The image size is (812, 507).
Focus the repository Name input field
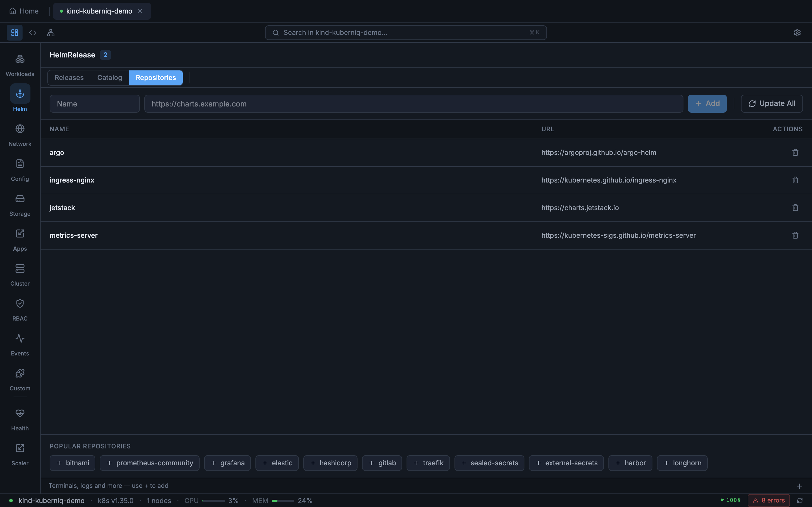[94, 103]
